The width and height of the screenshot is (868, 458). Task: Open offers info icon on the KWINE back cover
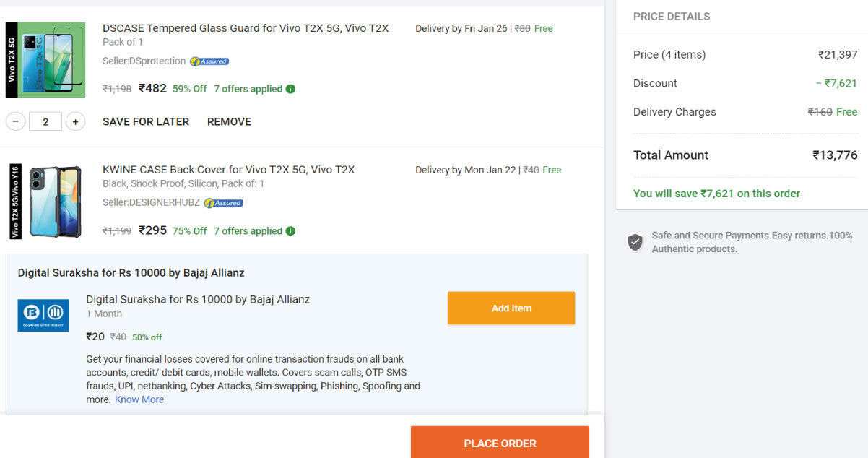290,230
